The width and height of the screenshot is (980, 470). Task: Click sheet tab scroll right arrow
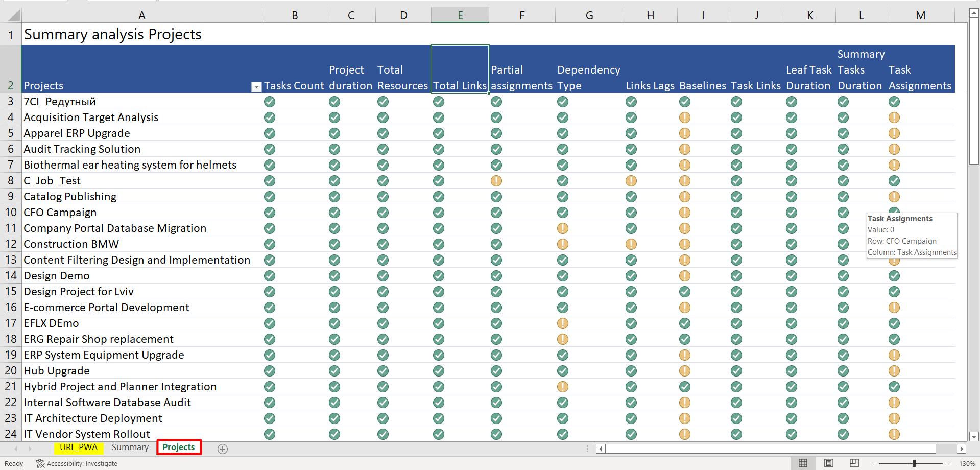(30, 449)
